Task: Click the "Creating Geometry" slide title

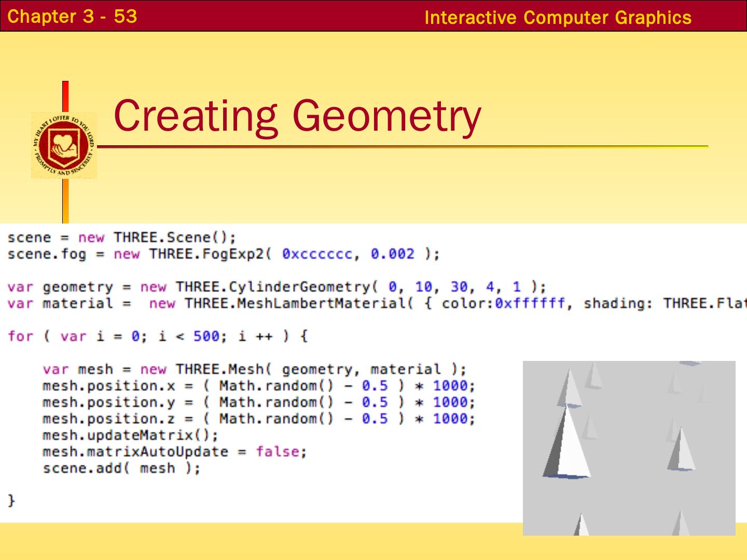Action: point(297,116)
